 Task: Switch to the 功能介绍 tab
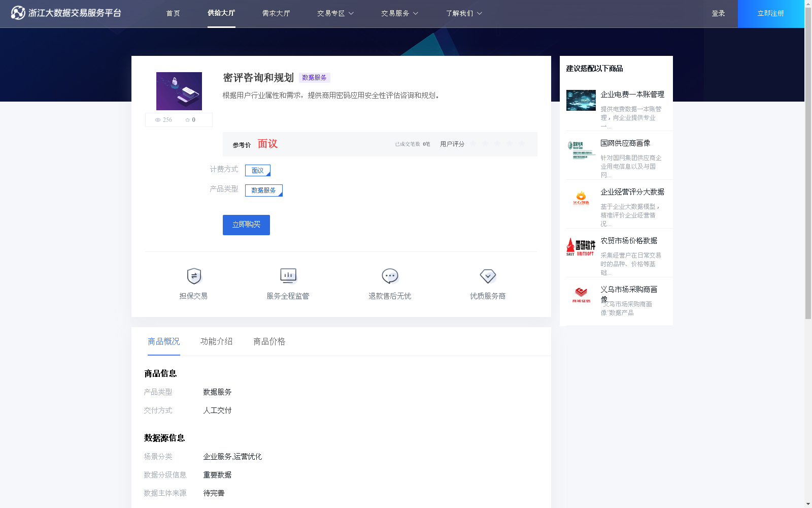217,341
